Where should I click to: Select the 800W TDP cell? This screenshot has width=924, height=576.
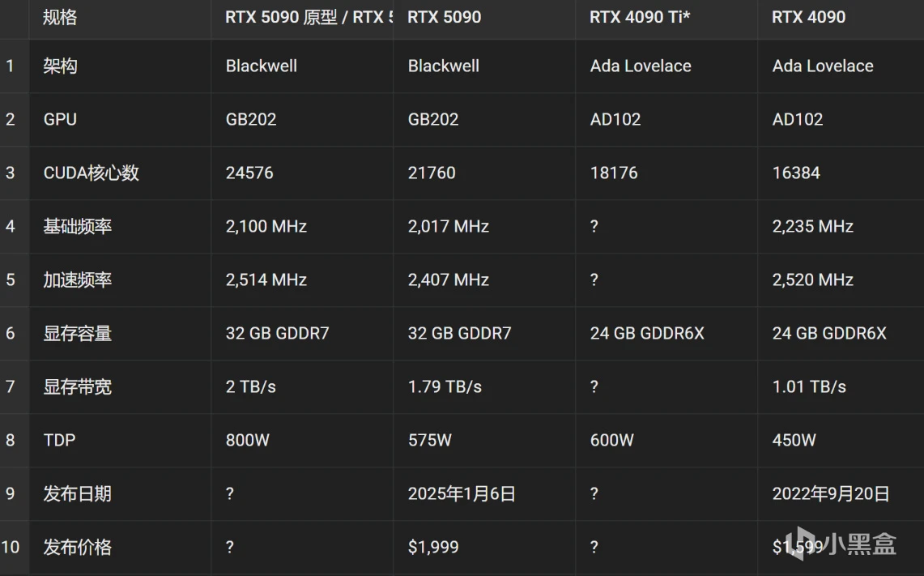247,440
